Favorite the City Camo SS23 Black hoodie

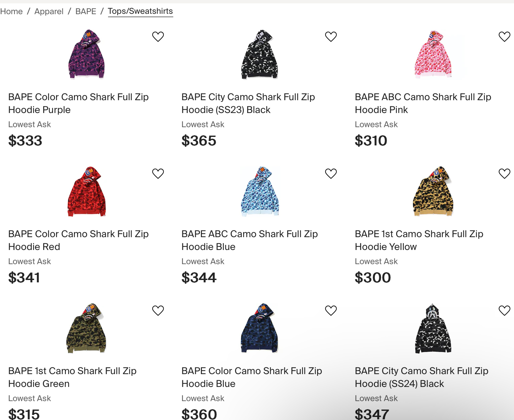(331, 36)
